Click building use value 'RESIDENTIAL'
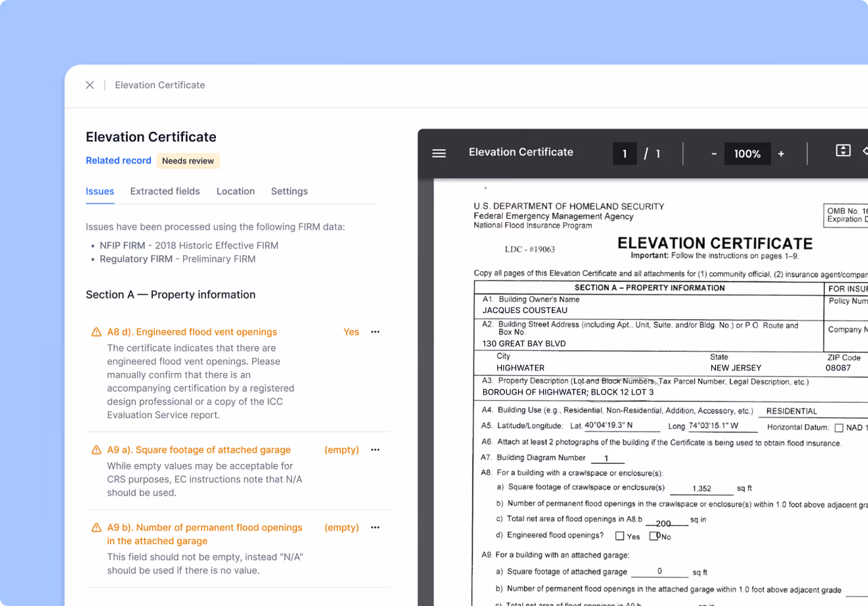 pyautogui.click(x=792, y=411)
